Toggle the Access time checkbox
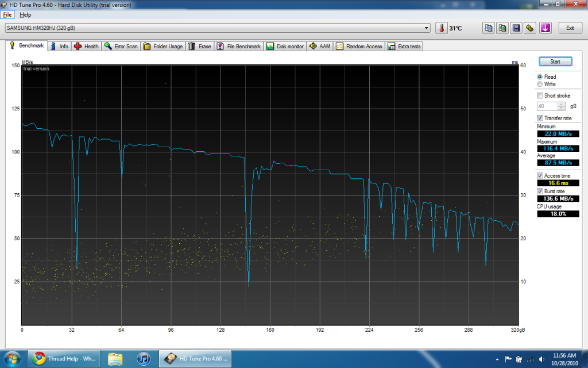 [540, 175]
